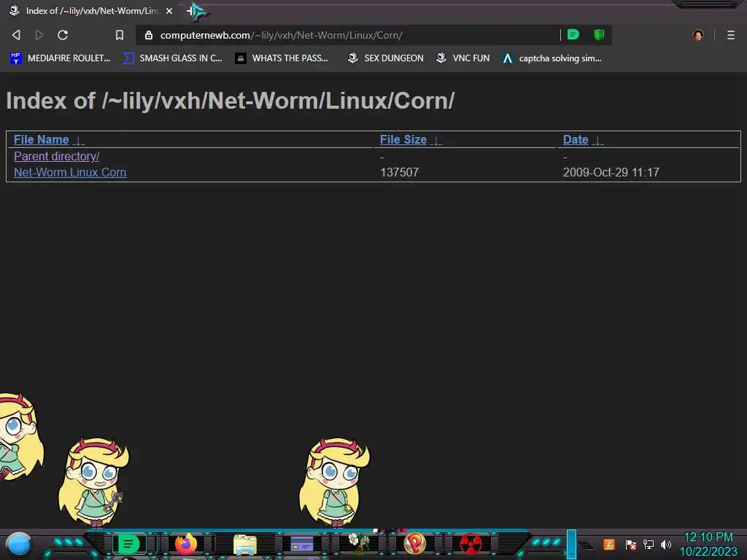The height and width of the screenshot is (560, 747).
Task: Open the white flower app in taskbar
Action: (x=359, y=543)
